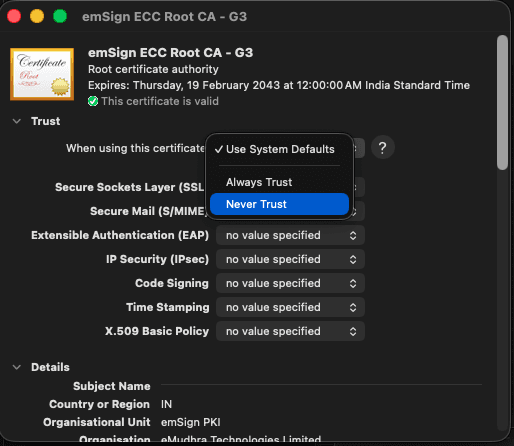Image resolution: width=514 pixels, height=446 pixels.
Task: Click bold certificate name heading beside thumbnail
Action: point(170,53)
